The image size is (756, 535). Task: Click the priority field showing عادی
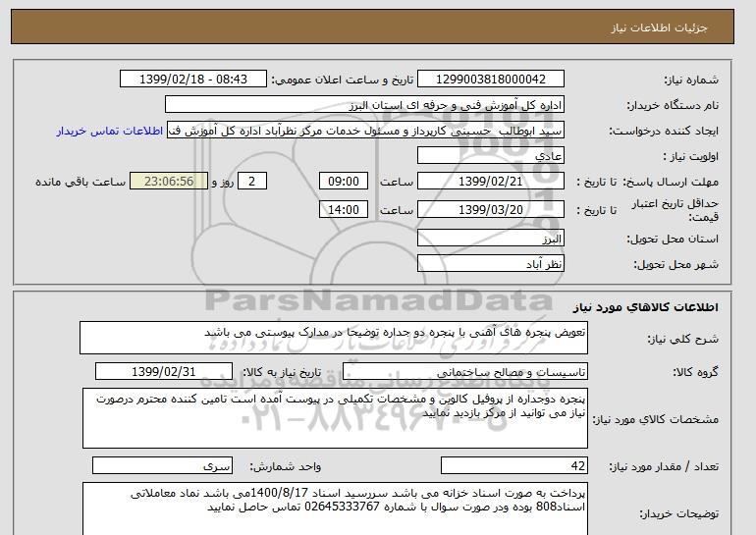coord(490,156)
